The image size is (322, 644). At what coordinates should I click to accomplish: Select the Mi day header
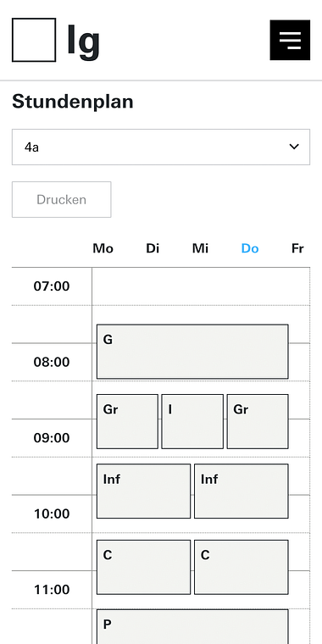[201, 248]
